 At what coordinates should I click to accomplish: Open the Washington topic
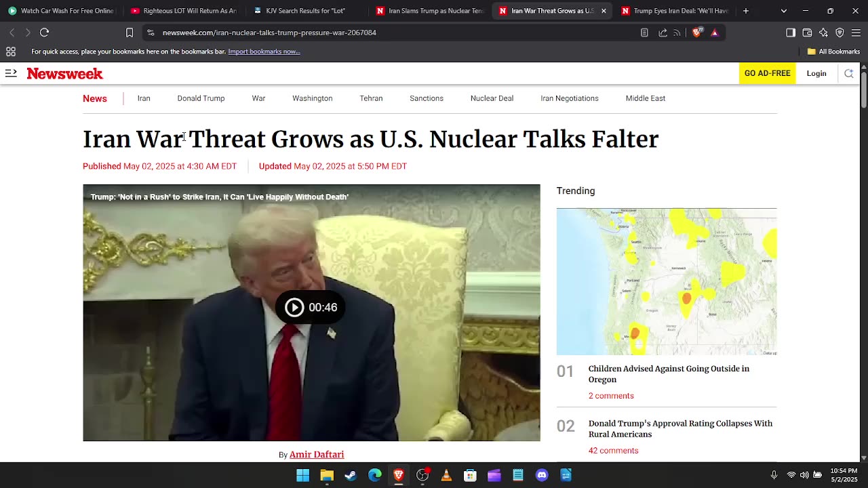(312, 98)
